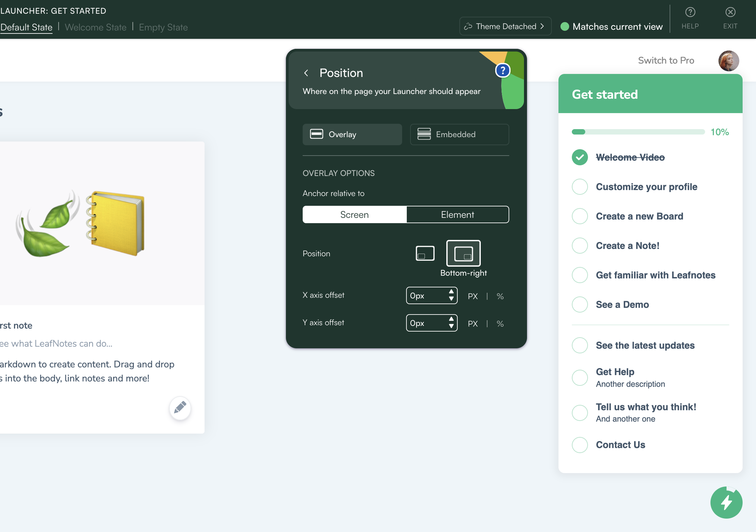Choose the bottom-left position icon
Viewport: 756px width, 532px height.
425,253
